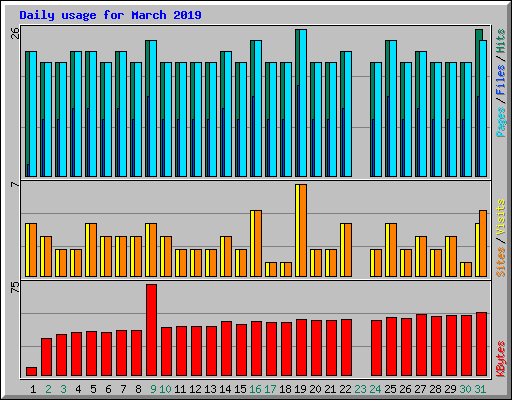
Task: Click day label 8 on the x-axis
Action: (x=138, y=389)
